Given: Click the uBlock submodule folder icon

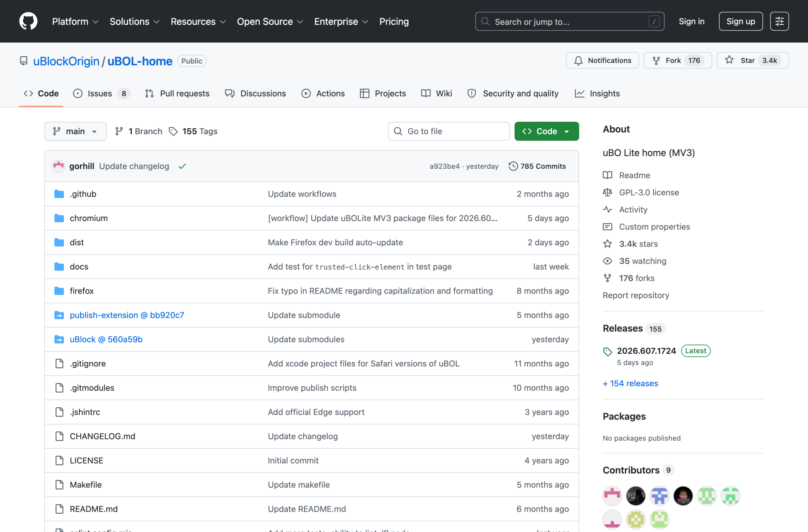Looking at the screenshot, I should click(59, 339).
